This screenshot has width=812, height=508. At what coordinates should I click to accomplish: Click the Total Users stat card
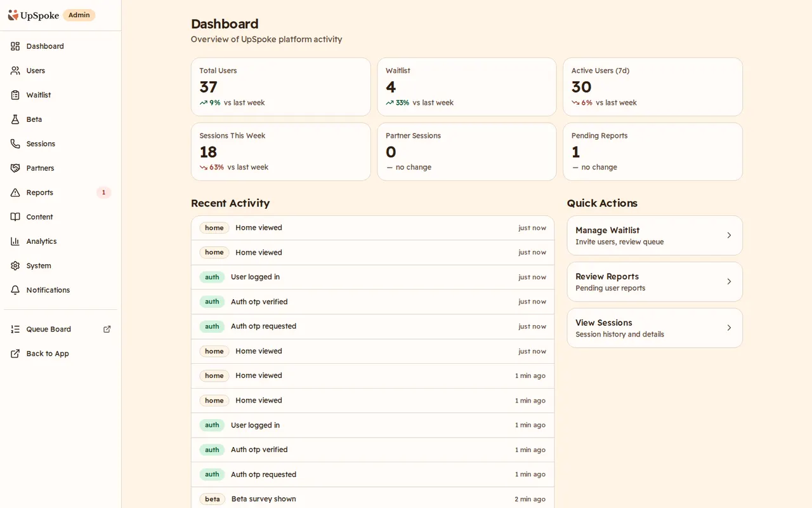coord(281,87)
